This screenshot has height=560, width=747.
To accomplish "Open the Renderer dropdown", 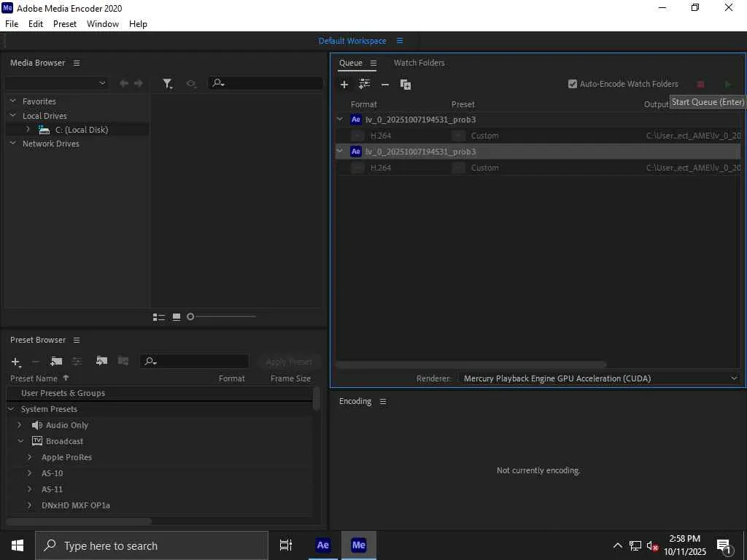I will coord(599,378).
